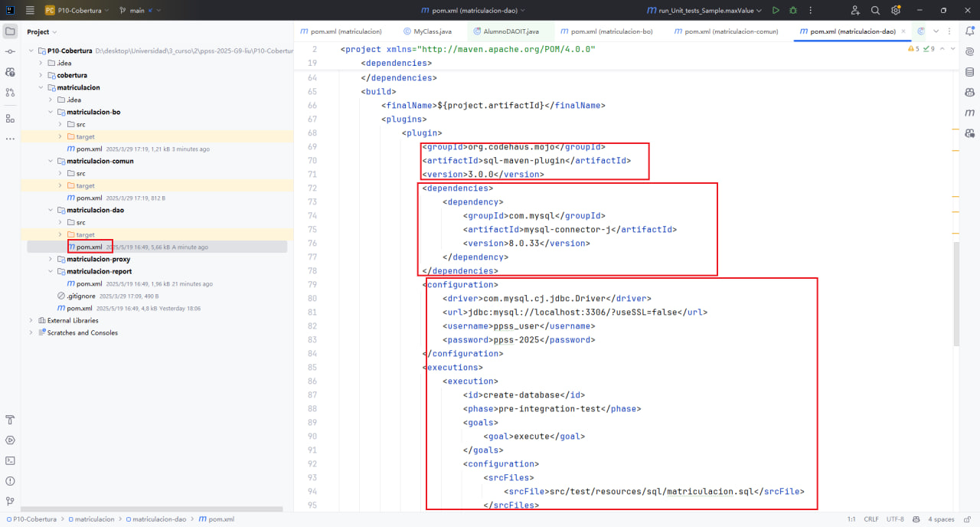The height and width of the screenshot is (527, 980).
Task: Click the create-database execution id
Action: pos(523,394)
